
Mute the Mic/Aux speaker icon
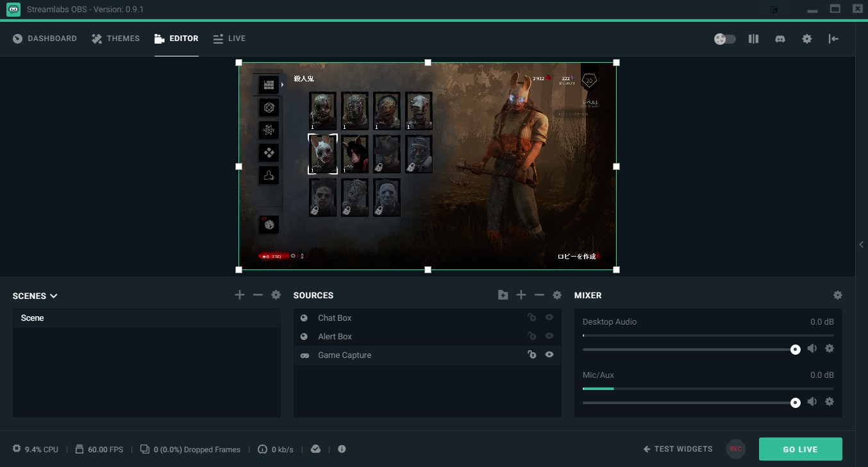[x=812, y=402]
